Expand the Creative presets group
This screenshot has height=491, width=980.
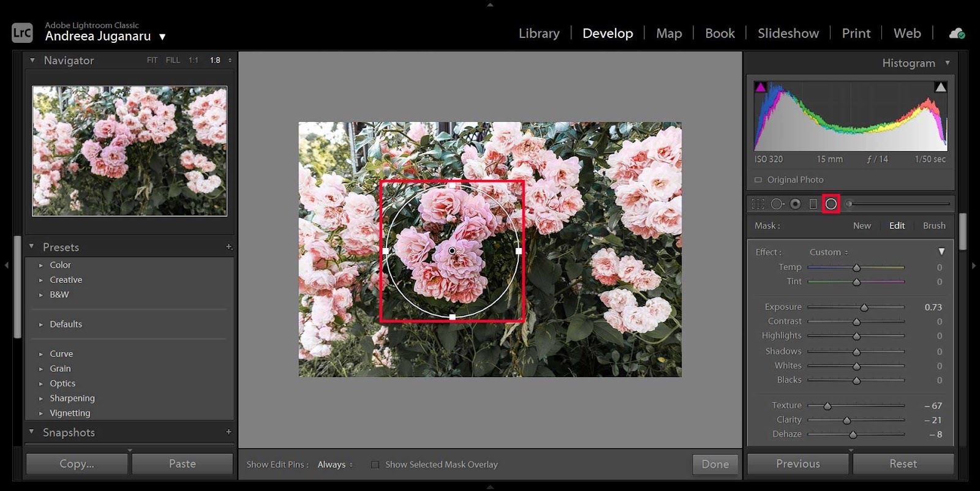[41, 280]
